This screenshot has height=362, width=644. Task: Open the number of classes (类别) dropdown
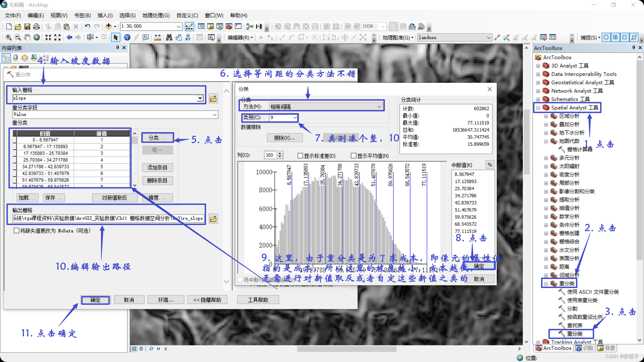(294, 118)
